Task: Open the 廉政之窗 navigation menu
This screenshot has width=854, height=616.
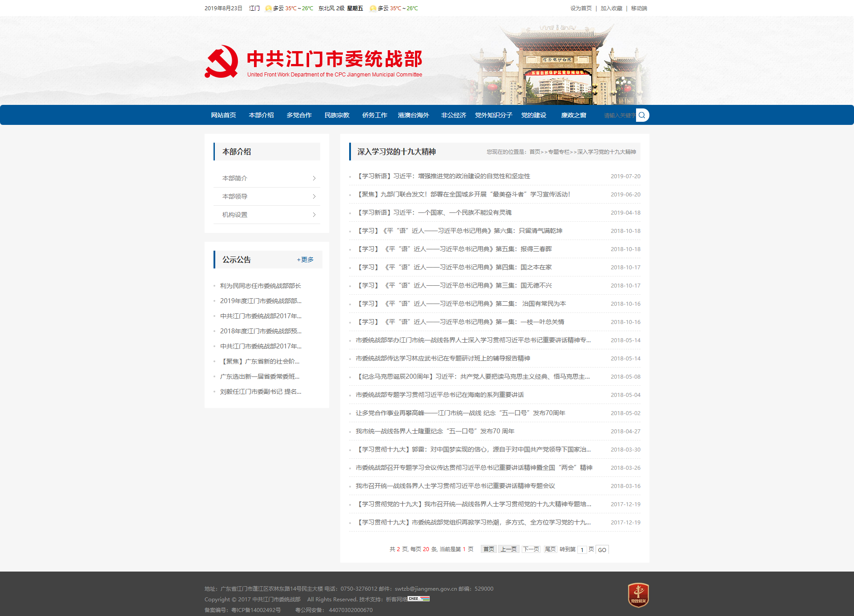Action: pyautogui.click(x=573, y=115)
